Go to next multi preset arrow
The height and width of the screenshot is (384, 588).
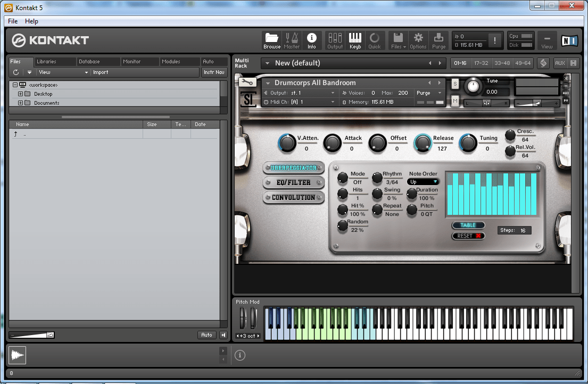pyautogui.click(x=440, y=63)
